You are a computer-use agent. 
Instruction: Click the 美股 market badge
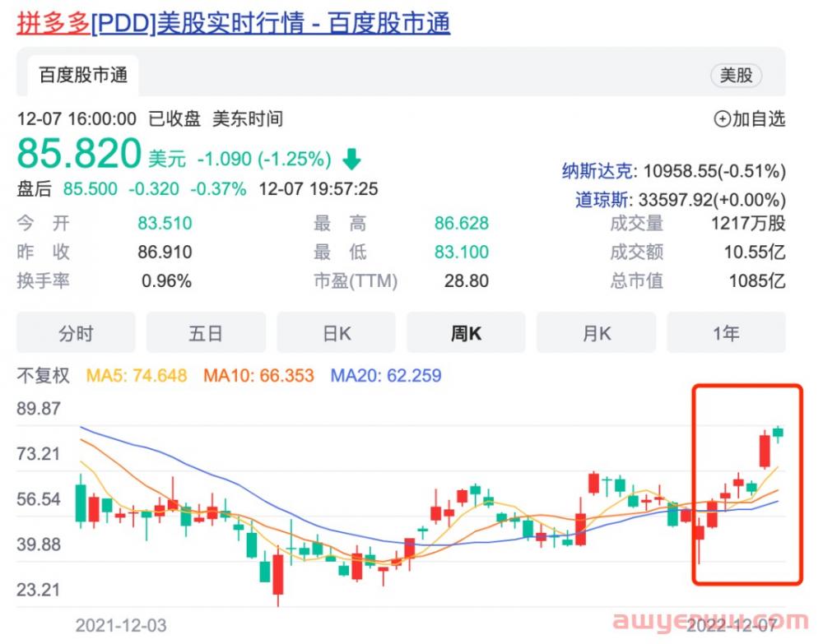tap(737, 75)
